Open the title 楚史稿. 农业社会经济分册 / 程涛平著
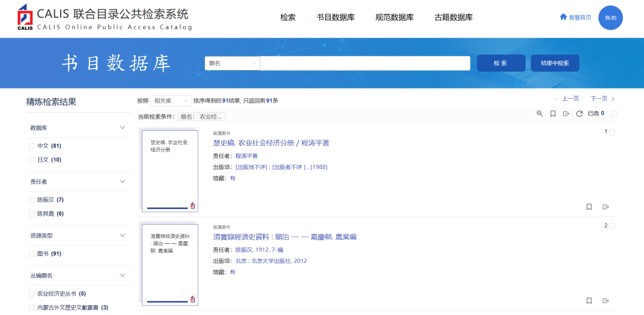Image resolution: width=644 pixels, height=315 pixels. point(271,143)
